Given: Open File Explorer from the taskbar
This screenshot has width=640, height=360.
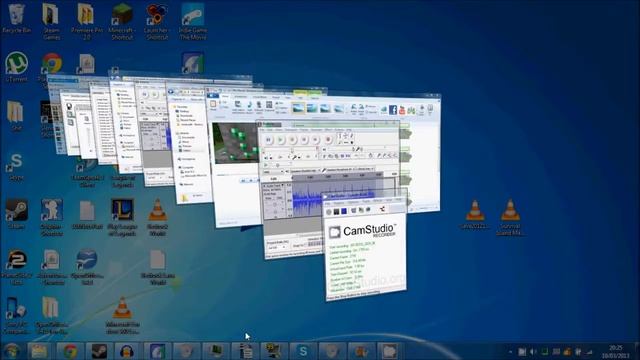Looking at the screenshot, I should pos(39,351).
